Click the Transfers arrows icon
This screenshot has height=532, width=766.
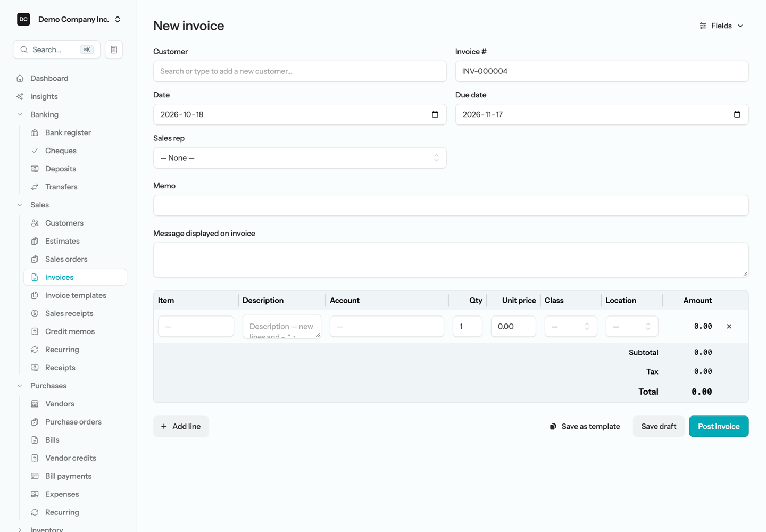point(35,187)
